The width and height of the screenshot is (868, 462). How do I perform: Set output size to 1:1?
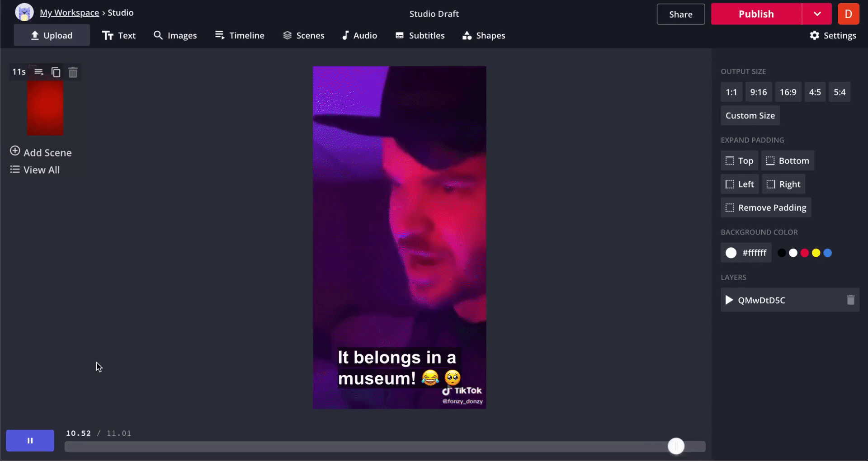[731, 92]
